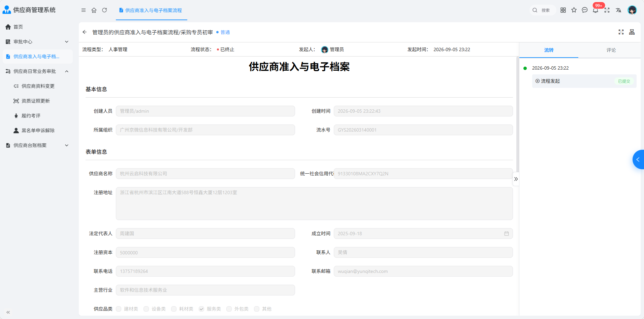Open the 首页 menu item
Screen dimensions: 644x319
pyautogui.click(x=38, y=27)
